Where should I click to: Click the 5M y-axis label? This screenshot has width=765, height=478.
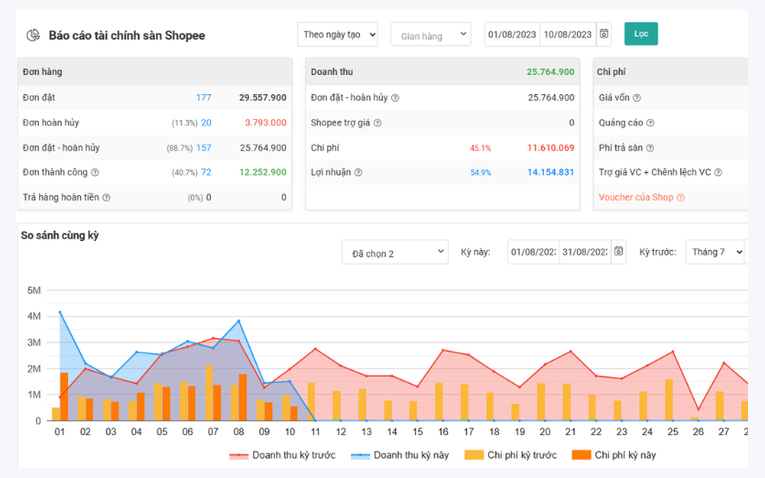click(x=34, y=291)
